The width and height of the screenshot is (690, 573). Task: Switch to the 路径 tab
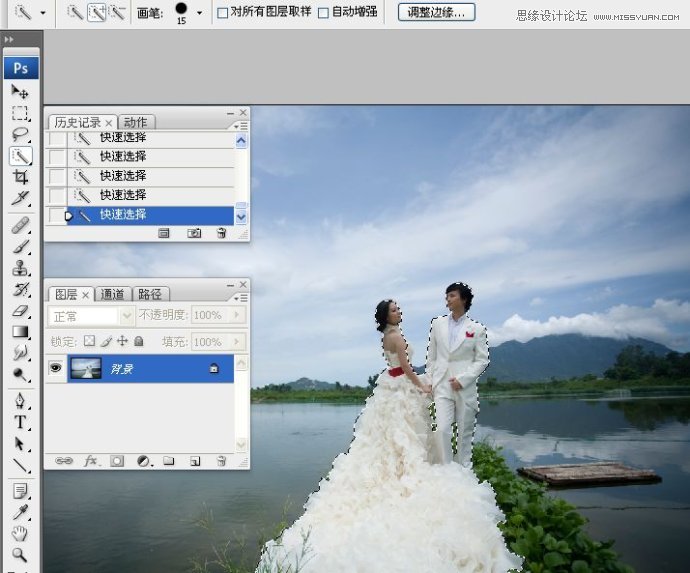click(x=150, y=294)
